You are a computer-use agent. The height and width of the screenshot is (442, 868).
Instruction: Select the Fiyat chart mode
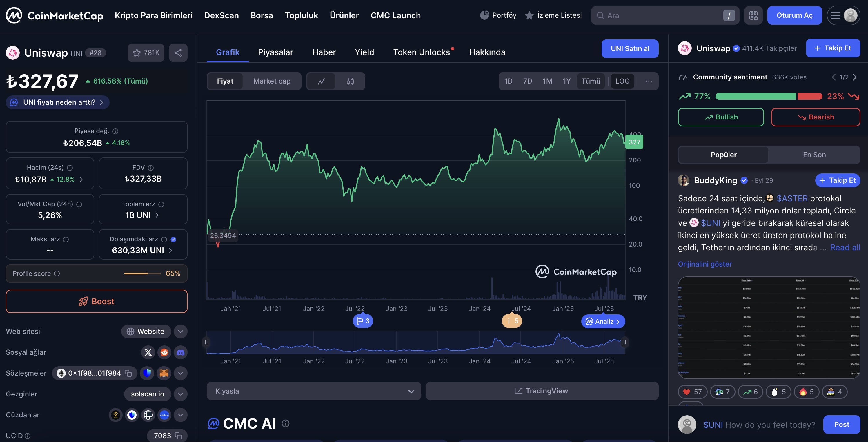(x=225, y=81)
